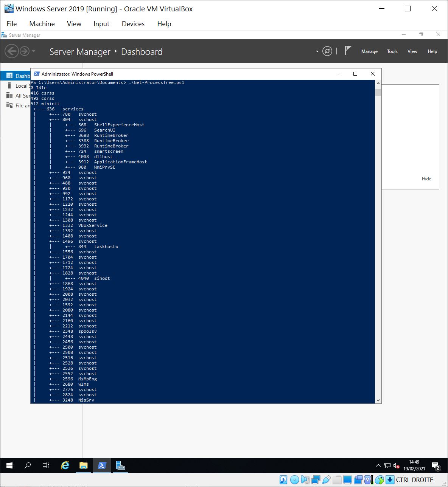
Task: Click the Windows search magnifier icon
Action: (x=28, y=465)
